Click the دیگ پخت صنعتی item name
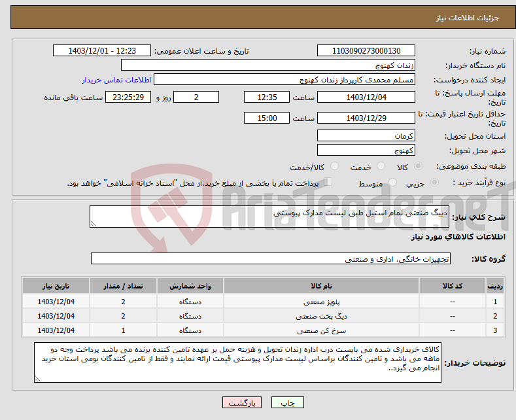 click(321, 317)
